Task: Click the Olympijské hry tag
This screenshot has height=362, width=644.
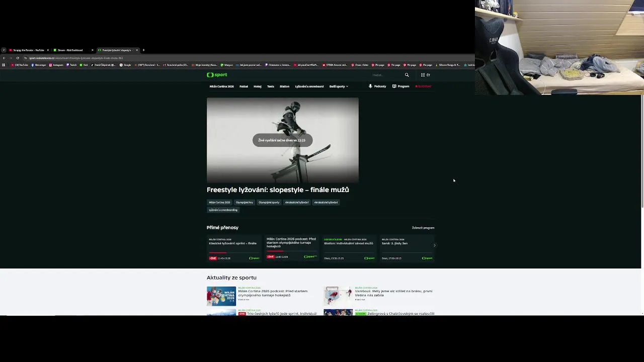Action: 245,202
